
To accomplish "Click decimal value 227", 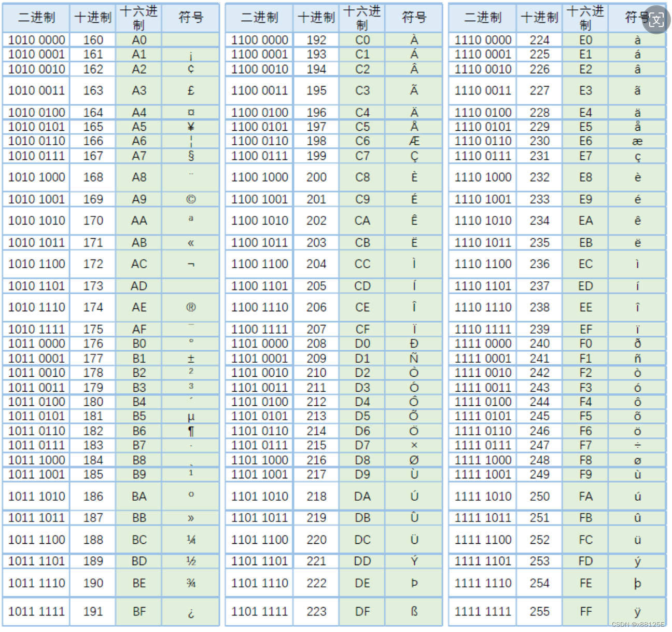I will point(539,91).
